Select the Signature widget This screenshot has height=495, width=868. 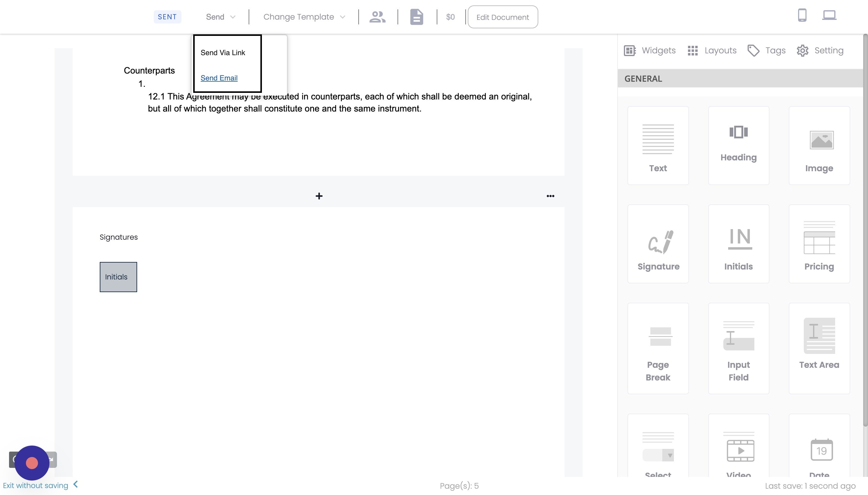click(x=658, y=244)
